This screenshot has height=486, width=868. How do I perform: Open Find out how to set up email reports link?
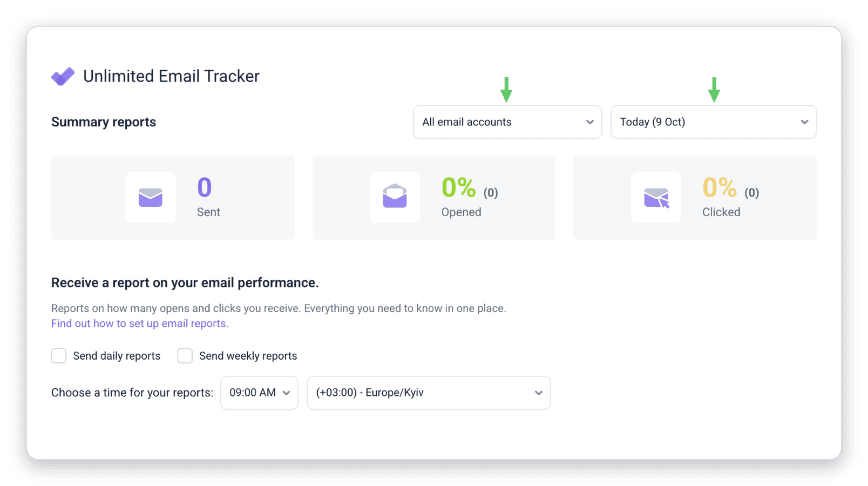140,323
